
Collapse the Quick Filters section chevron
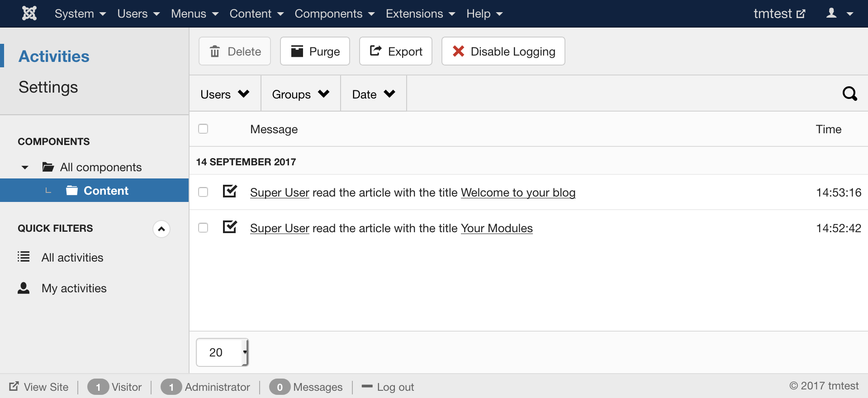click(x=161, y=229)
